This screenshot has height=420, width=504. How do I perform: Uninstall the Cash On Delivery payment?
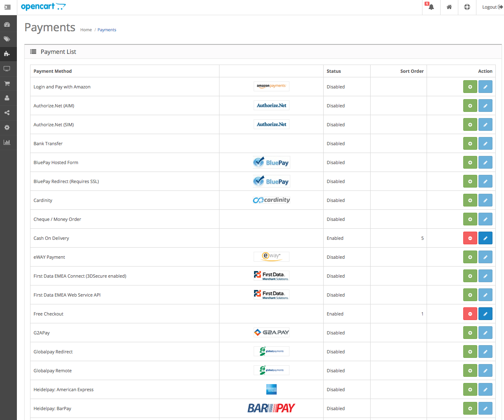click(470, 238)
